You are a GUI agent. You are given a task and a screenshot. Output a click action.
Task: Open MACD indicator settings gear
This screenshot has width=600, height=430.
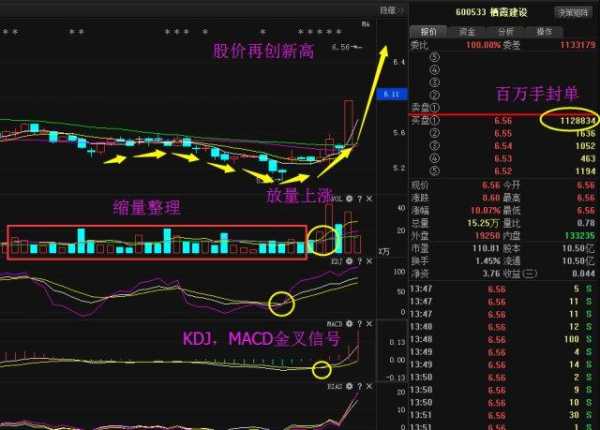click(349, 324)
